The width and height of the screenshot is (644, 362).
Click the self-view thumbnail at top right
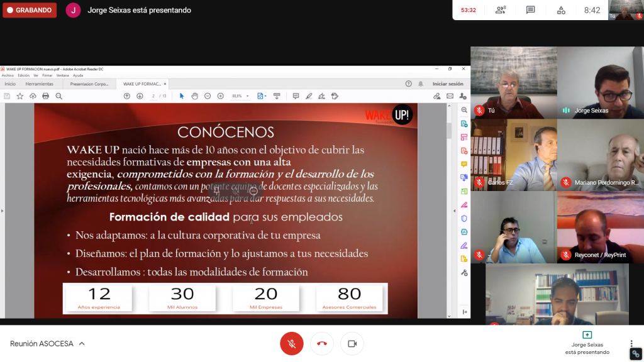click(626, 10)
